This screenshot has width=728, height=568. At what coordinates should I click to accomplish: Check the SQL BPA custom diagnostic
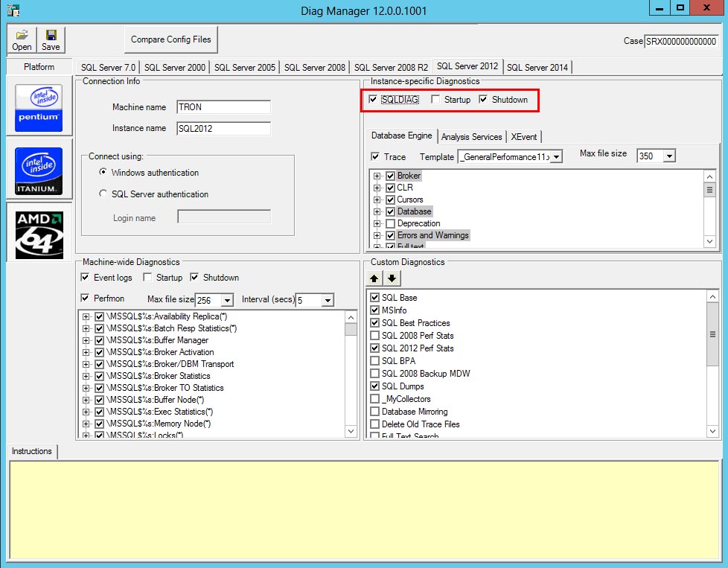[x=374, y=360]
